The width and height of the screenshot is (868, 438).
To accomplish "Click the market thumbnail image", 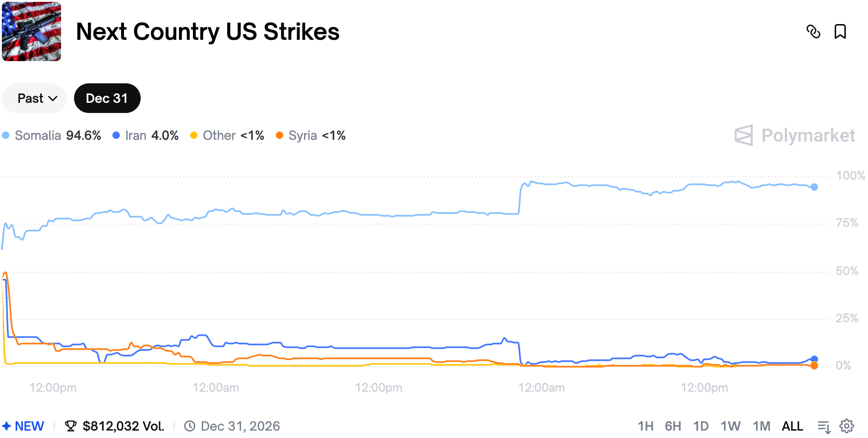I will click(31, 31).
